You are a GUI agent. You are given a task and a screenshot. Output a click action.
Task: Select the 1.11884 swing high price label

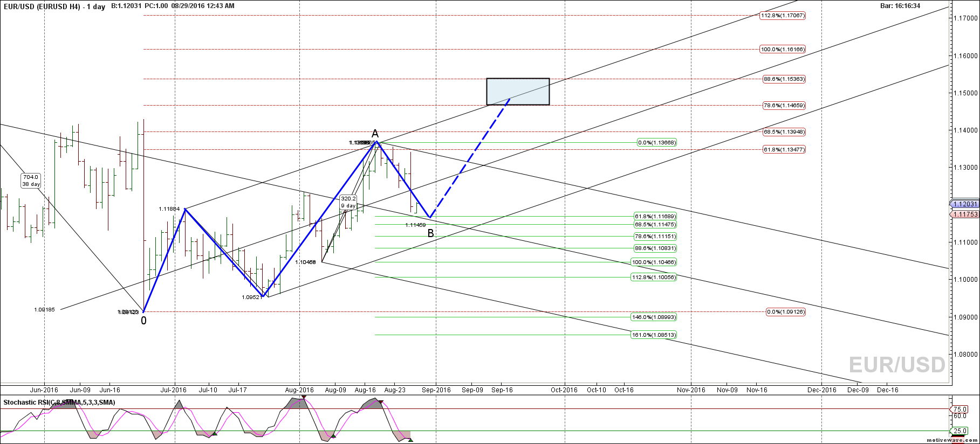(169, 209)
